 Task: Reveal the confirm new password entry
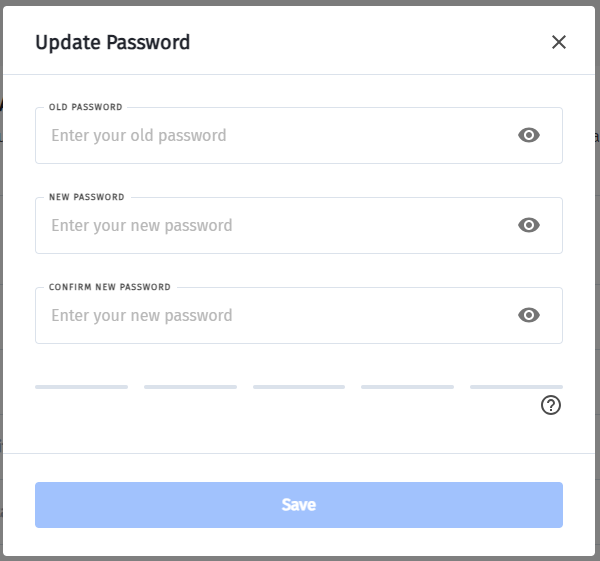pos(529,315)
